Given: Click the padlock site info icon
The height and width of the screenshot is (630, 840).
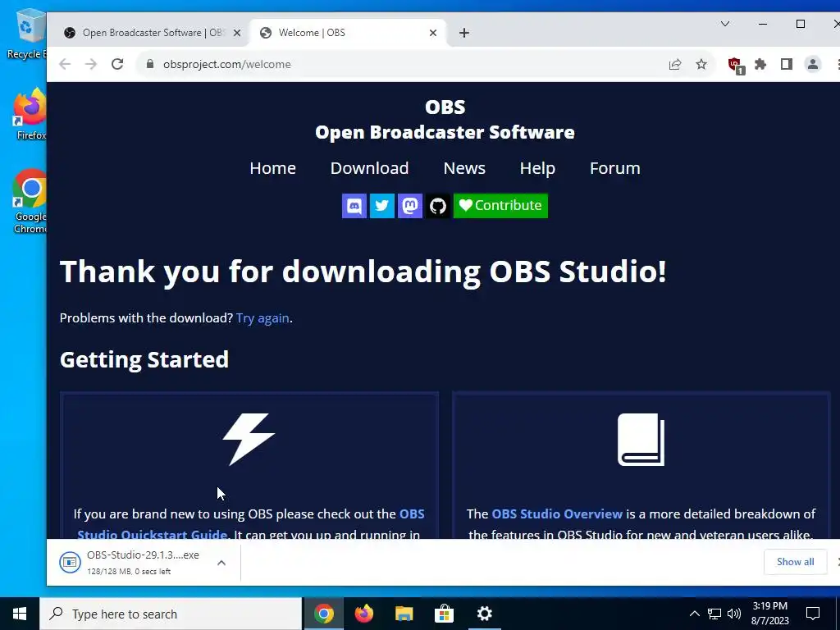Looking at the screenshot, I should pos(150,64).
